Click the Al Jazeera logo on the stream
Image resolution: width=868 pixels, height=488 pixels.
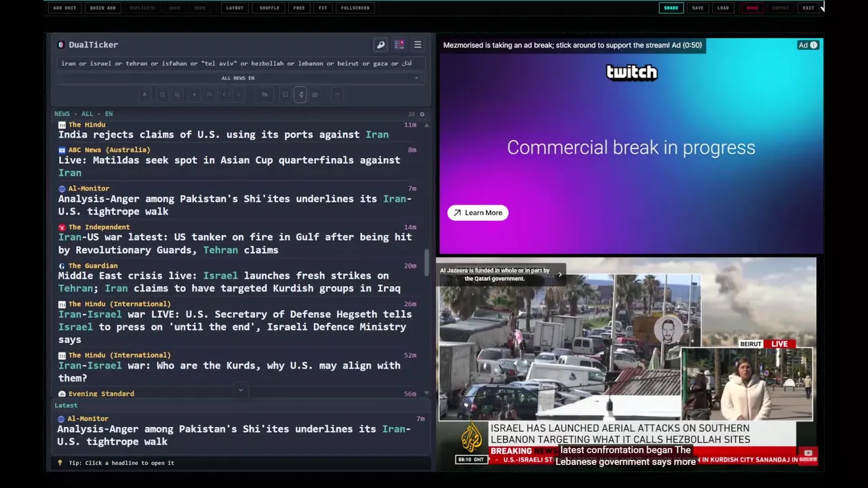pyautogui.click(x=471, y=438)
